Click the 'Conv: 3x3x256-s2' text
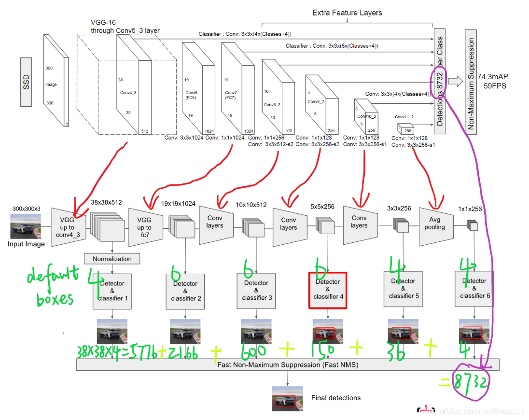This screenshot has width=529, height=420. pyautogui.click(x=318, y=144)
